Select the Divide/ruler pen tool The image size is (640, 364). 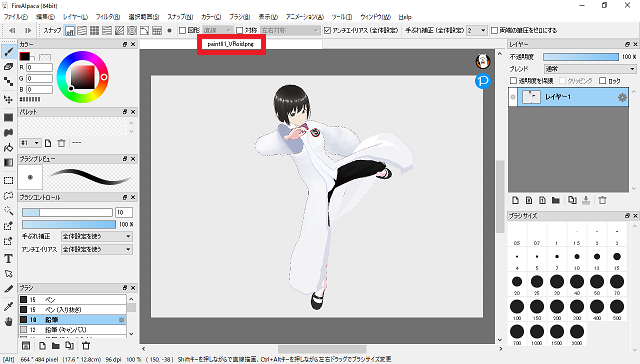(x=8, y=289)
